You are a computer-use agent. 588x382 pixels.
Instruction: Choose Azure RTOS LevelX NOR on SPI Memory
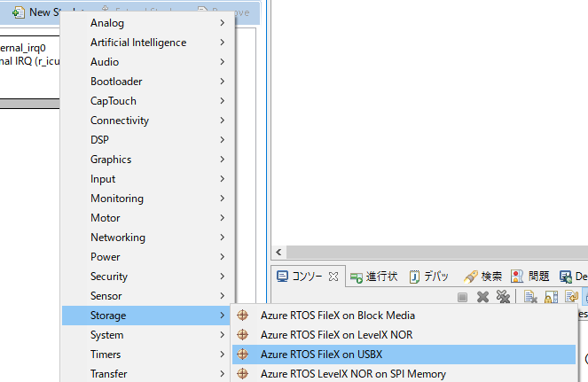point(404,374)
